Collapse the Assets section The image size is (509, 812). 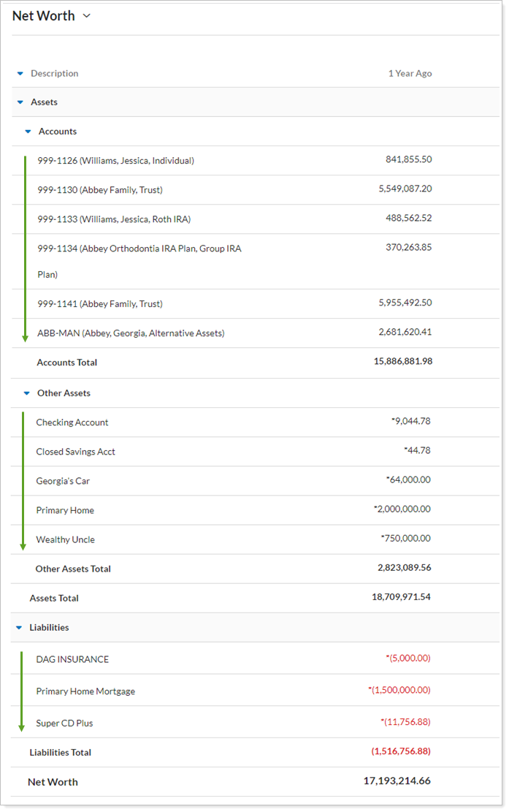tap(20, 102)
